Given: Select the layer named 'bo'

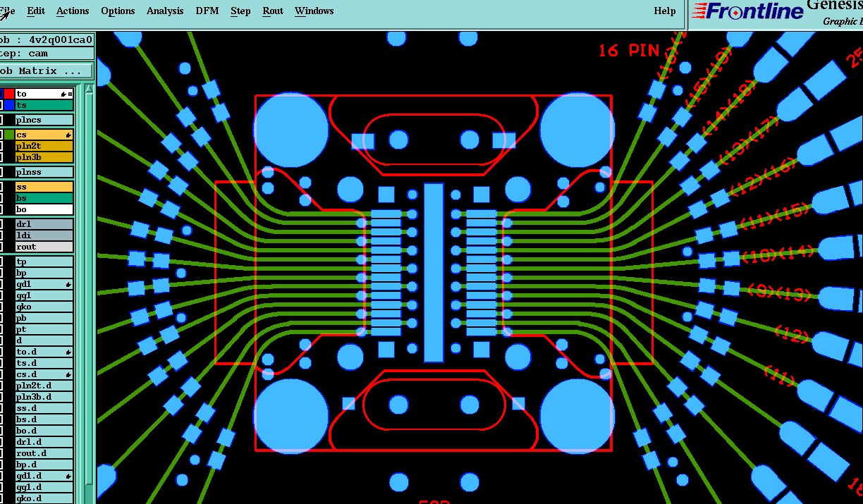Looking at the screenshot, I should pos(44,209).
